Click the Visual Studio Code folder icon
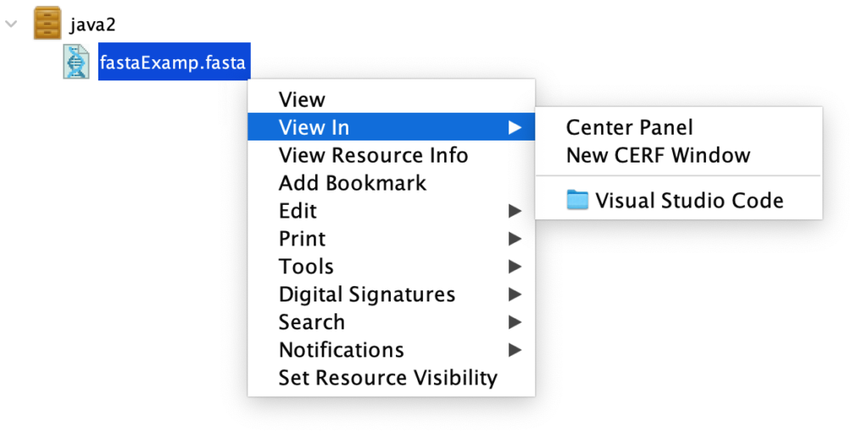 click(577, 201)
